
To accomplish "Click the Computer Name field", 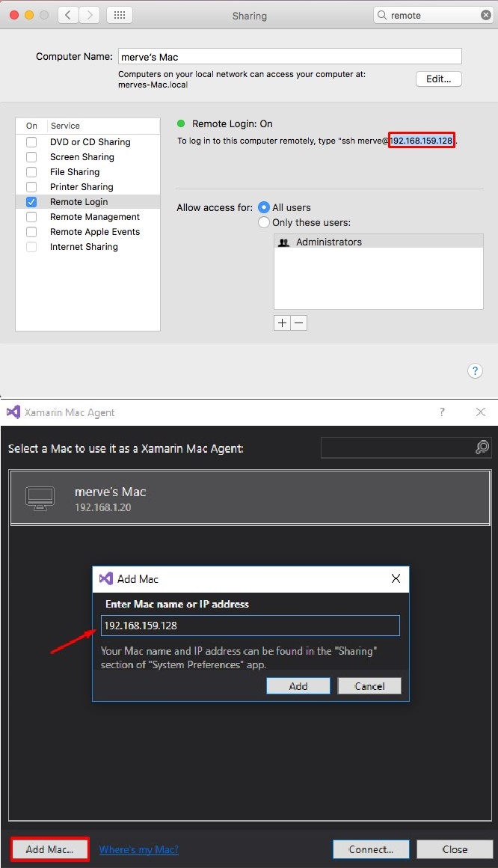I will [290, 56].
